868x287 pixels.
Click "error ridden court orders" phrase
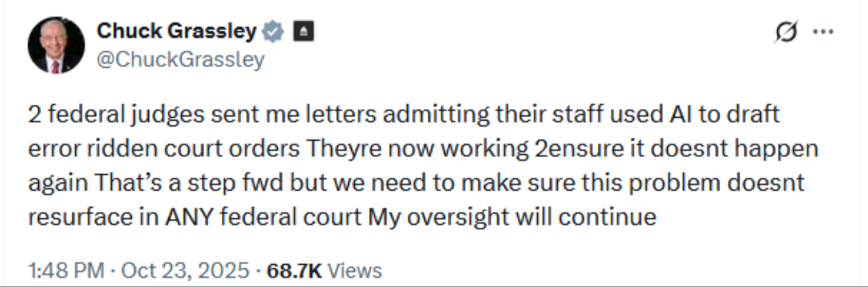164,149
